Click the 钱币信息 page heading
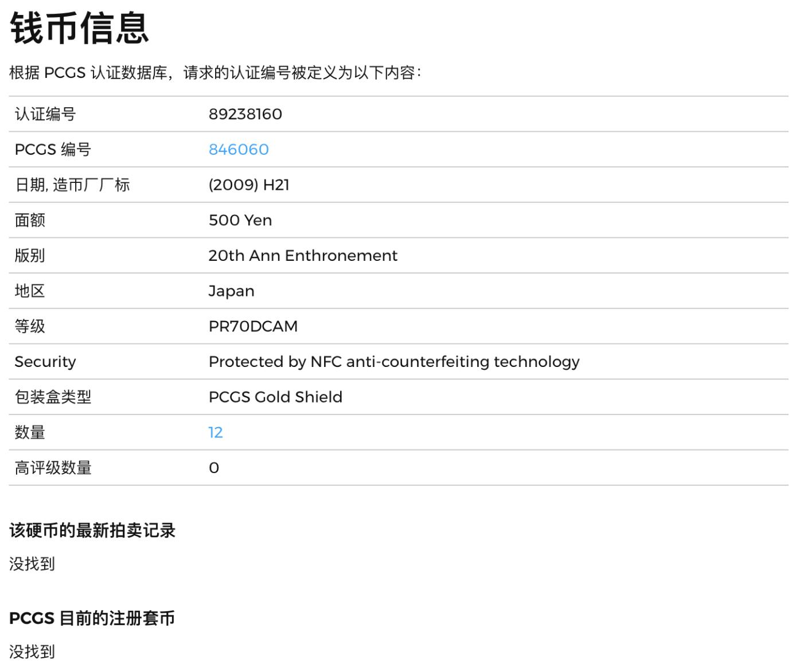Image resolution: width=803 pixels, height=672 pixels. [80, 29]
